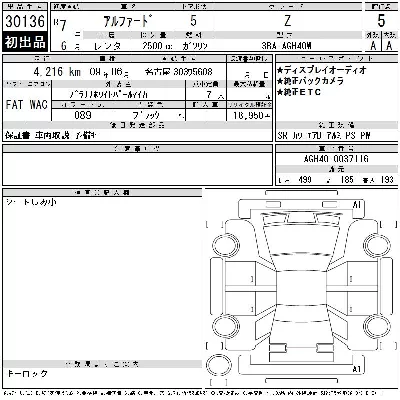
Task: Click the model code 3BA-AGH40W
Action: tap(287, 46)
